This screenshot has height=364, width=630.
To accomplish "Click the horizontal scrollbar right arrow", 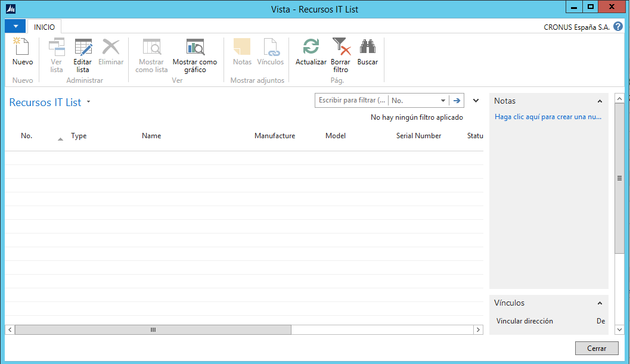I will coord(478,330).
